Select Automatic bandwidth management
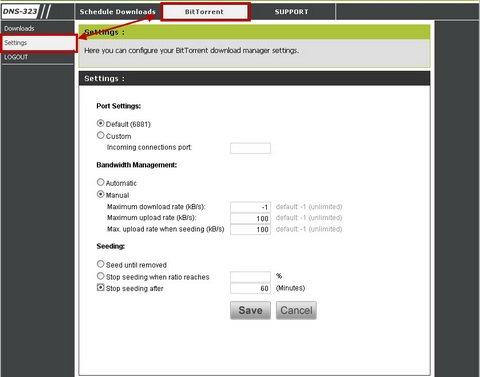This screenshot has height=377, width=480. [x=100, y=182]
